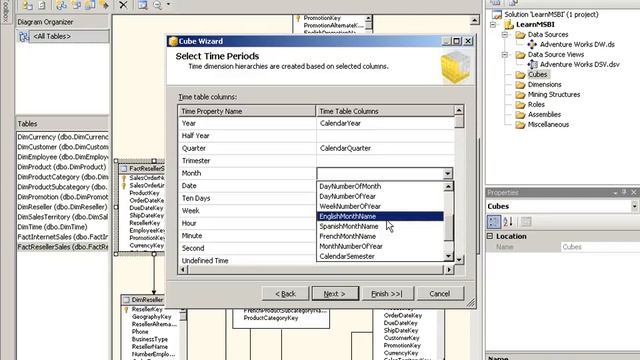Click the find table toolbar icon

tap(142, 5)
